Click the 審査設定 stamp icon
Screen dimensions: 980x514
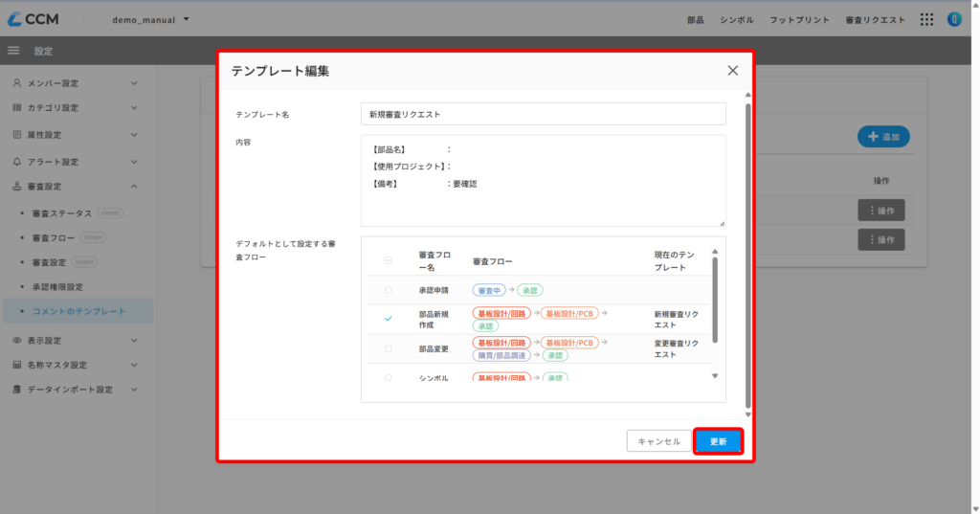pos(17,187)
